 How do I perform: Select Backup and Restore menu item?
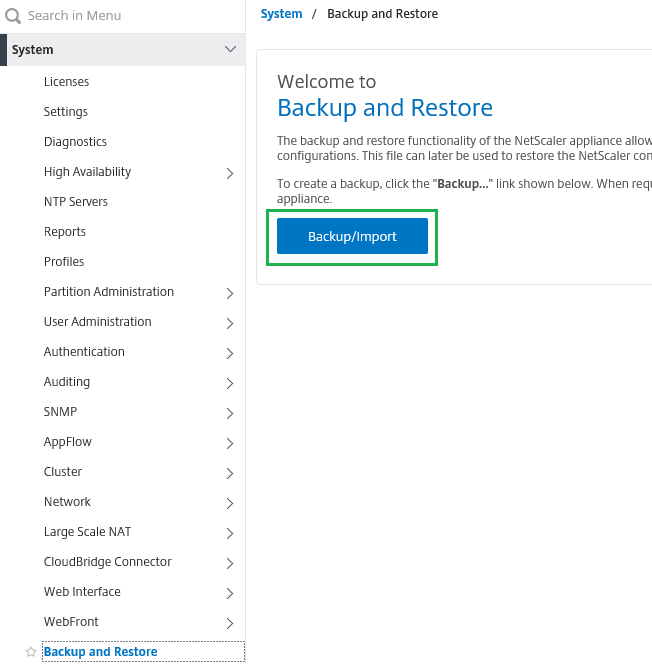[x=100, y=652]
